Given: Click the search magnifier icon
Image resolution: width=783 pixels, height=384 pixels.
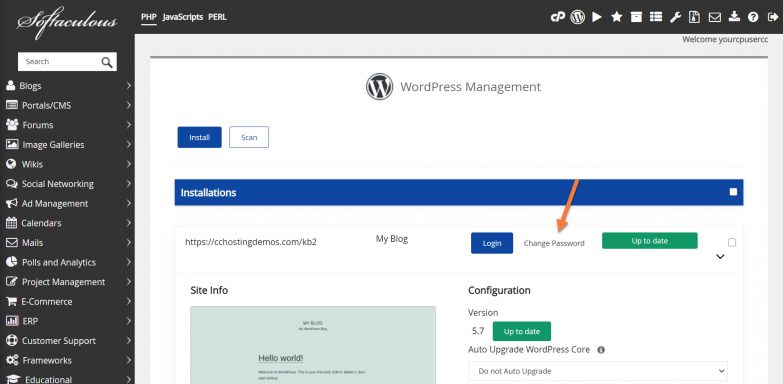Looking at the screenshot, I should coord(107,62).
